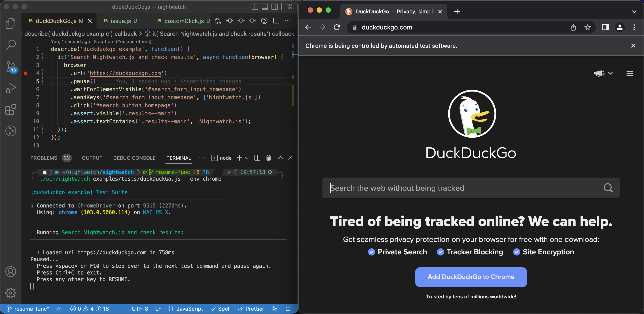This screenshot has height=314, width=644.
Task: Open the feedback icon in status bar
Action: point(275,309)
